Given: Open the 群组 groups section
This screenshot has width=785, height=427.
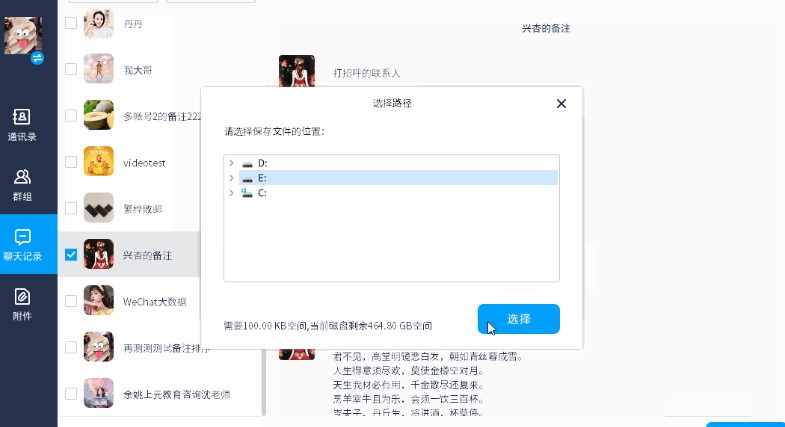Looking at the screenshot, I should coord(22,185).
